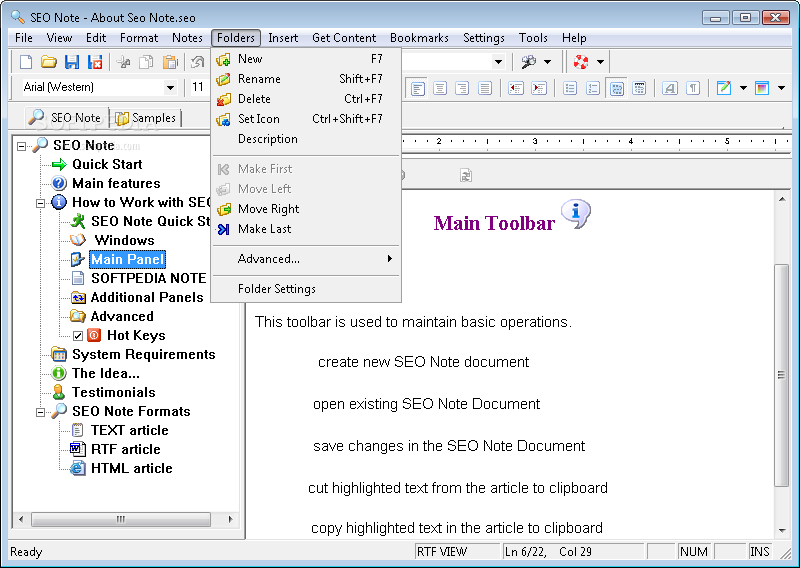Choose Rename from the Folders menu
The height and width of the screenshot is (568, 800).
[x=306, y=79]
